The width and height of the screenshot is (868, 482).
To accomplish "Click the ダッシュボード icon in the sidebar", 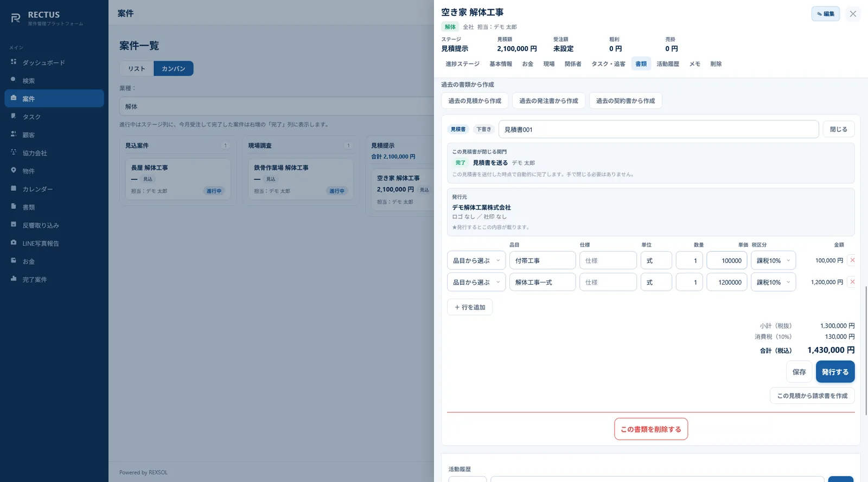I will pyautogui.click(x=14, y=62).
